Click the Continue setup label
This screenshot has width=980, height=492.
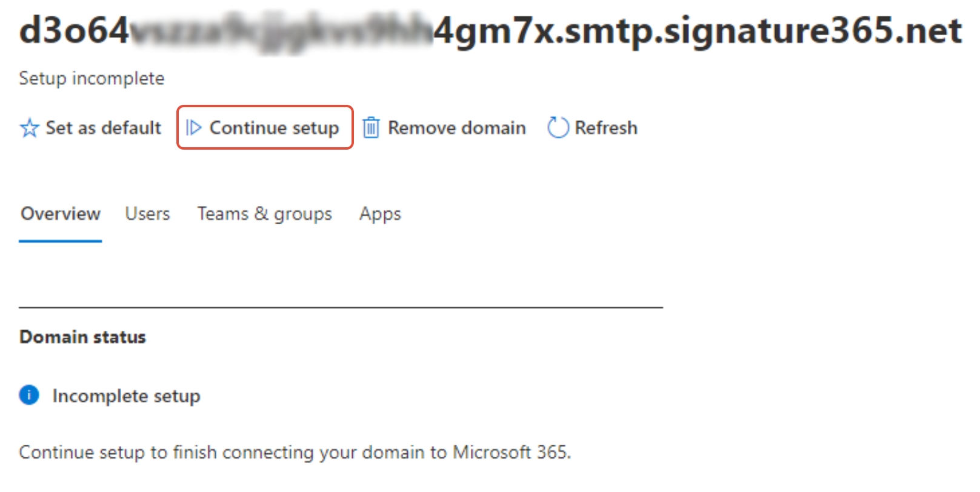274,128
